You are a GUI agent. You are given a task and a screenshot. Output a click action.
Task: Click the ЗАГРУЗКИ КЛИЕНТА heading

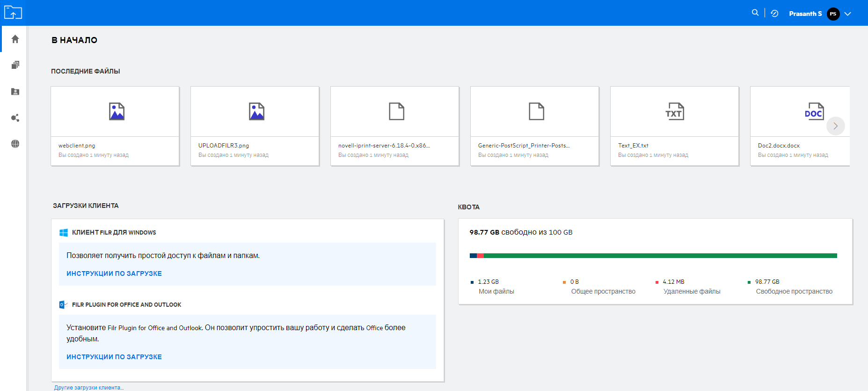(x=86, y=206)
